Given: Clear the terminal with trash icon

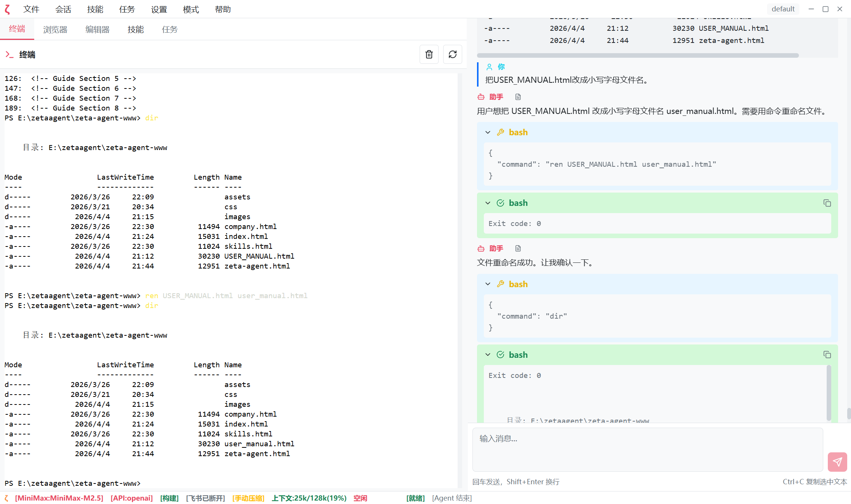Looking at the screenshot, I should coord(429,54).
